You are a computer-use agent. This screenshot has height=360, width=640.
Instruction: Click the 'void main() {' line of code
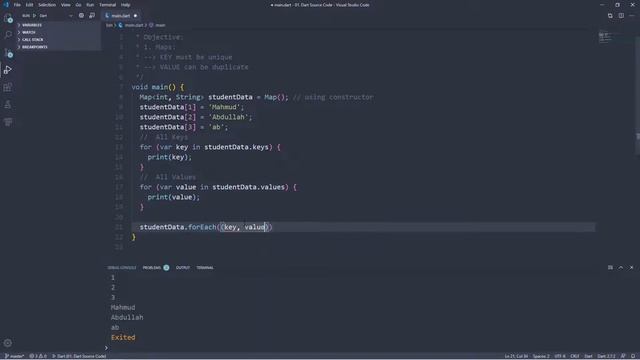pyautogui.click(x=158, y=87)
